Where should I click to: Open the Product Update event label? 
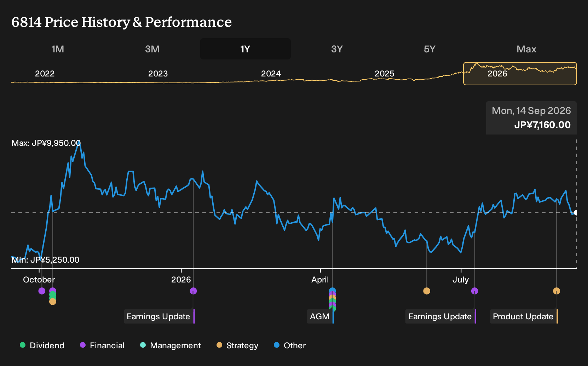point(524,316)
